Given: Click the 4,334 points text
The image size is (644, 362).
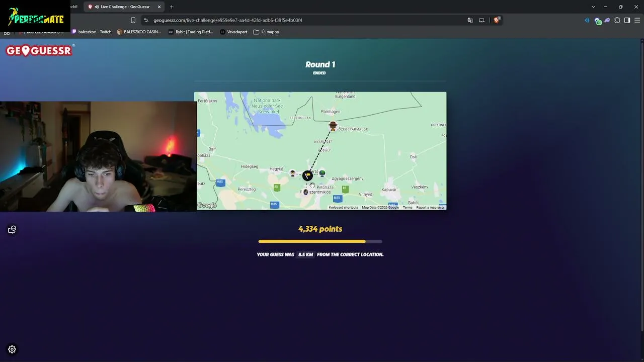Looking at the screenshot, I should point(320,229).
